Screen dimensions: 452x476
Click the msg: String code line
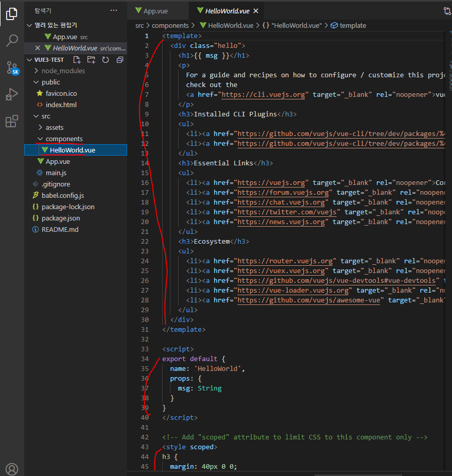coord(200,388)
